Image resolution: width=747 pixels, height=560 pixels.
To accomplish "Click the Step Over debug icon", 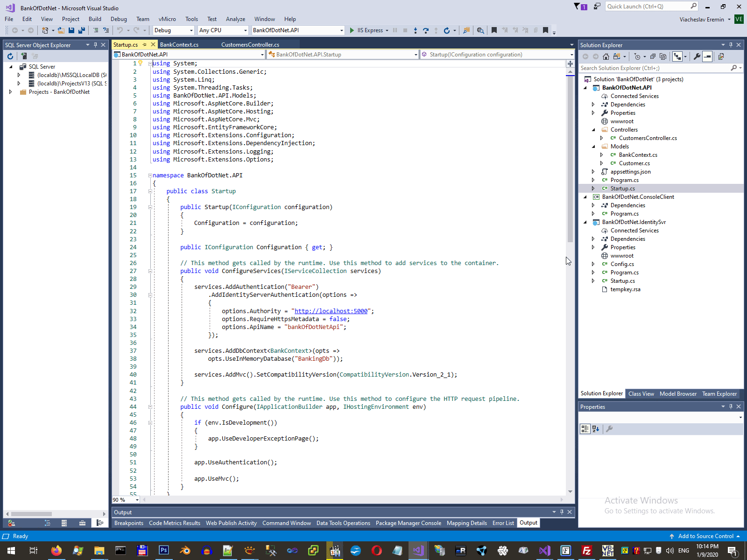I will (425, 30).
